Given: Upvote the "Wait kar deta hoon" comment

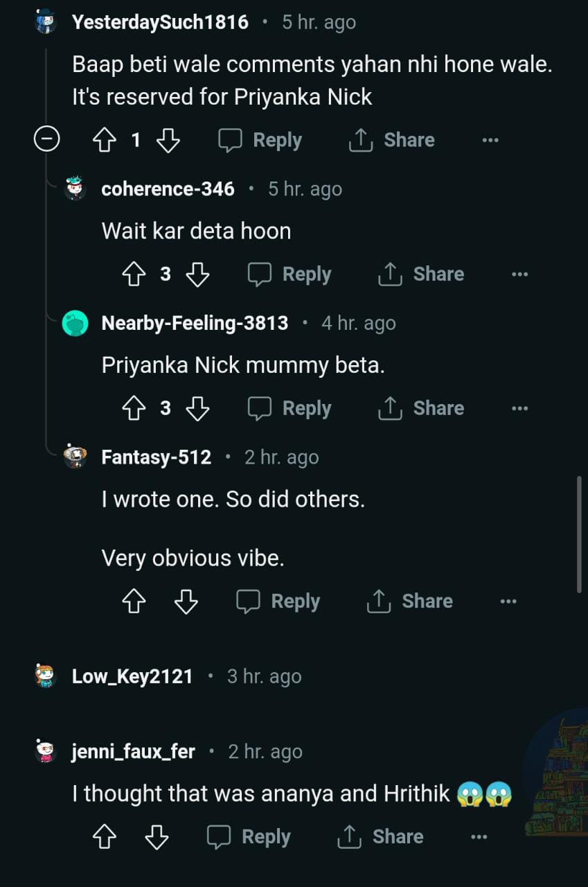Looking at the screenshot, I should coord(134,274).
